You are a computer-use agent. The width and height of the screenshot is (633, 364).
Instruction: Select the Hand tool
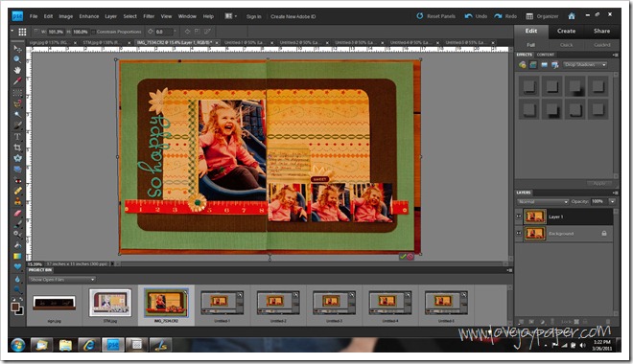pos(17,70)
